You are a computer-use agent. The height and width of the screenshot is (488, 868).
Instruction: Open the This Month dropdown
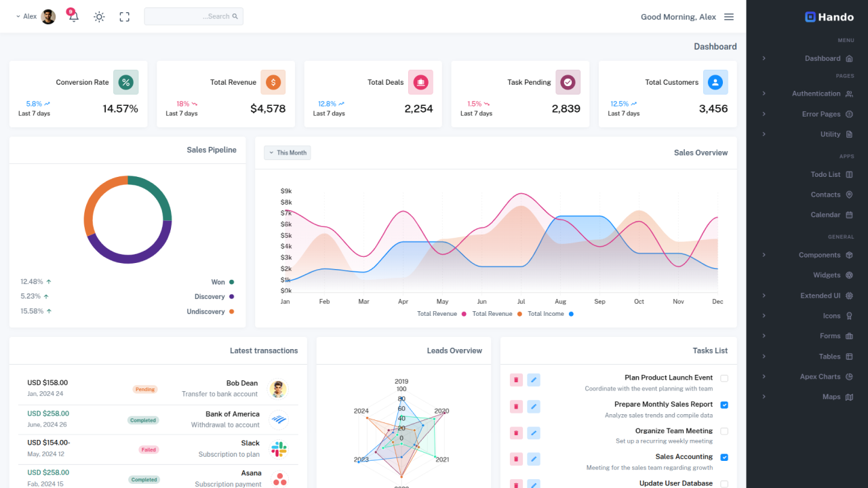pos(287,152)
